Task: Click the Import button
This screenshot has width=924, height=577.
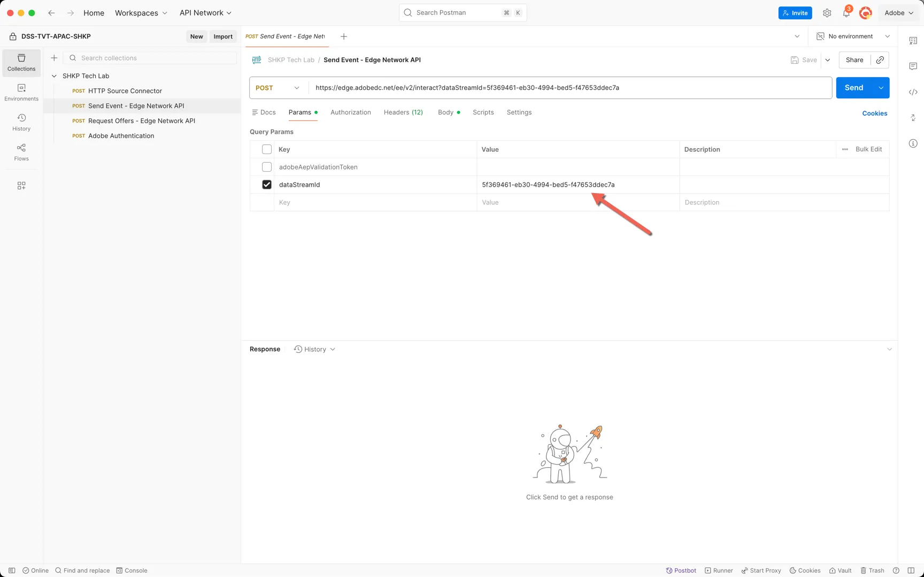Action: (x=223, y=36)
